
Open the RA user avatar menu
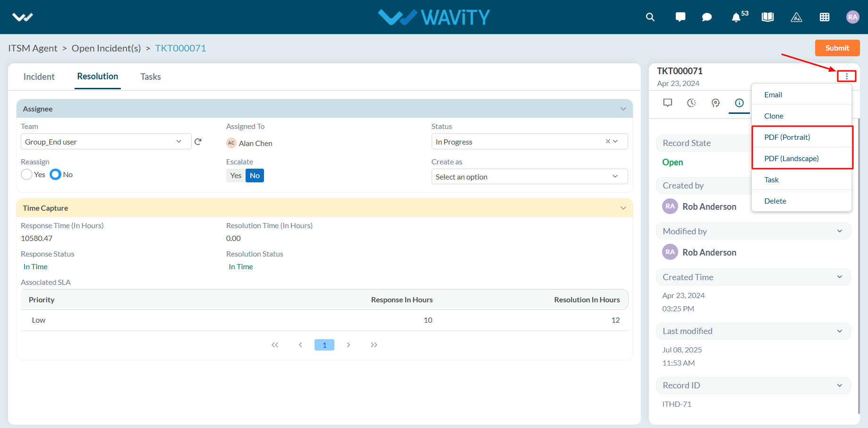coord(852,17)
